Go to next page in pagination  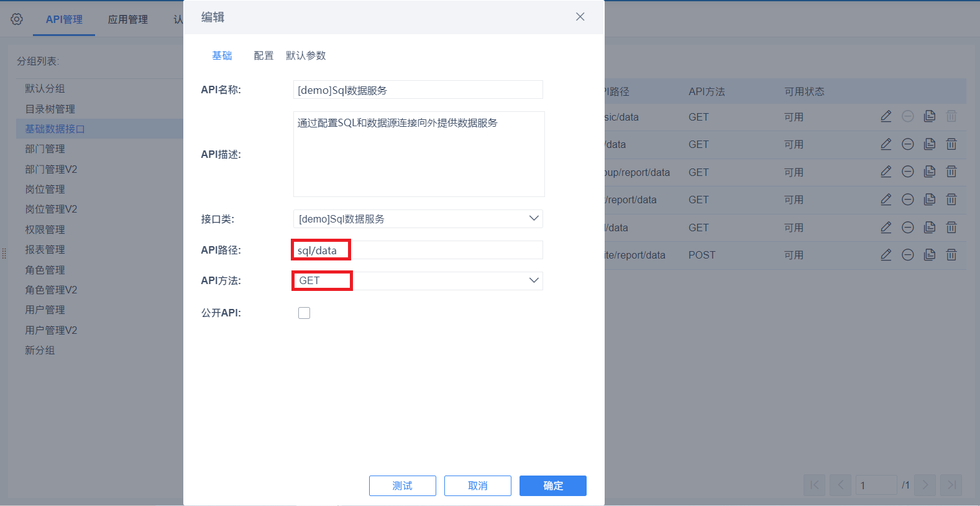tap(925, 485)
